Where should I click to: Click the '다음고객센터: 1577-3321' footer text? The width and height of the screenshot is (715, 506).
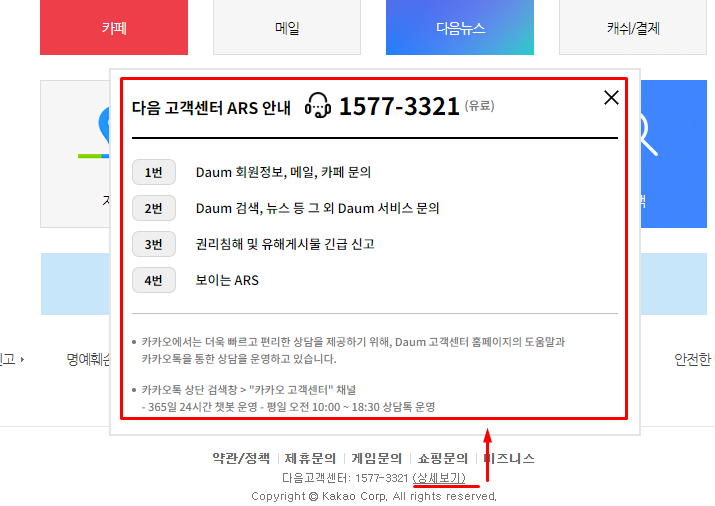[x=345, y=478]
